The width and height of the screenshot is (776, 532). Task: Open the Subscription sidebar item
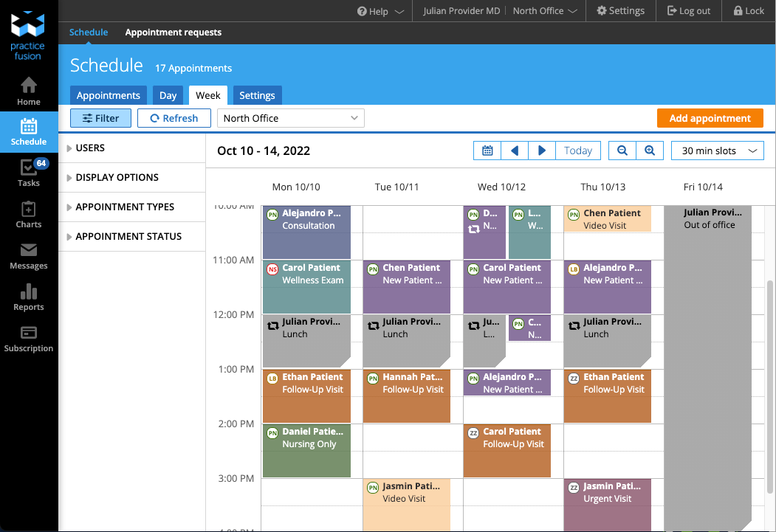pyautogui.click(x=28, y=339)
